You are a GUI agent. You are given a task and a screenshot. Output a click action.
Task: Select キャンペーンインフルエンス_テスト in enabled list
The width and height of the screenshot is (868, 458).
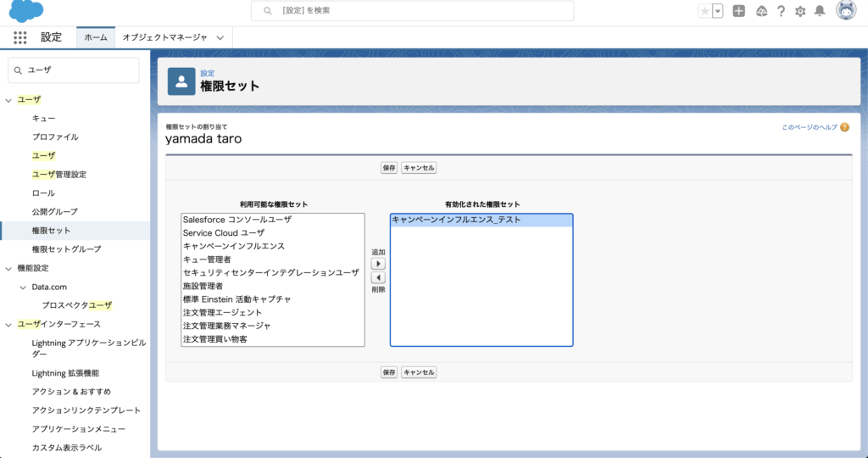(x=481, y=221)
